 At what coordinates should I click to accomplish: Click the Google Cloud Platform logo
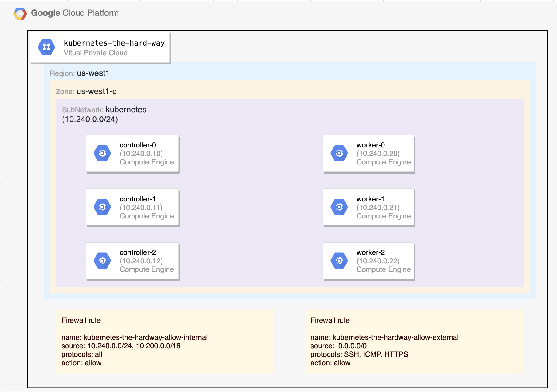(x=20, y=13)
